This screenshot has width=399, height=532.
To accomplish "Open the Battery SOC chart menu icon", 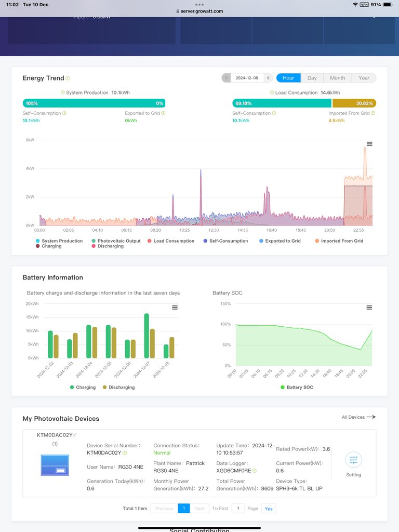I will point(369,308).
